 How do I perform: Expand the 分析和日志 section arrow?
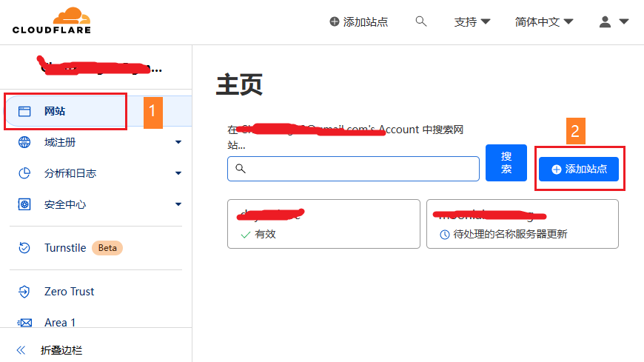178,173
